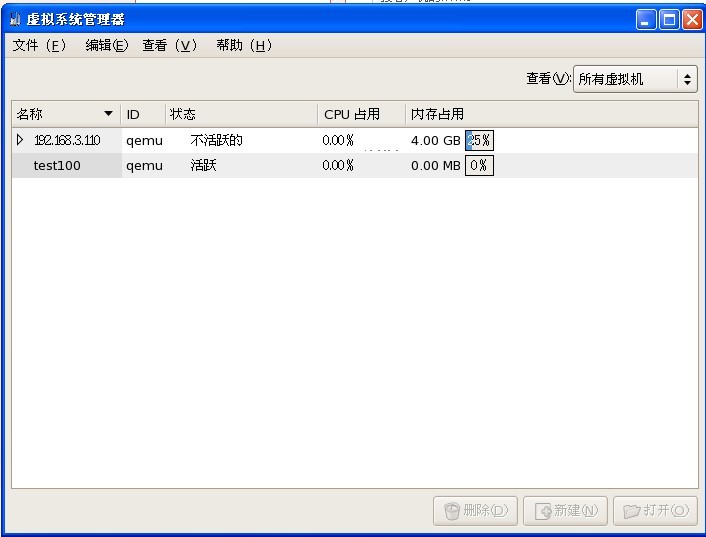
Task: Click the 删除(D) button
Action: 475,510
